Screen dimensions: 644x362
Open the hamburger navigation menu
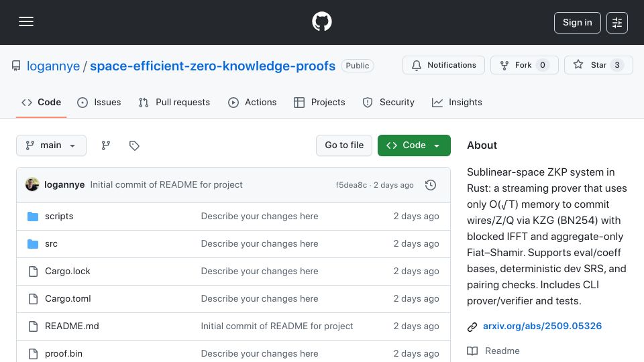[x=26, y=22]
